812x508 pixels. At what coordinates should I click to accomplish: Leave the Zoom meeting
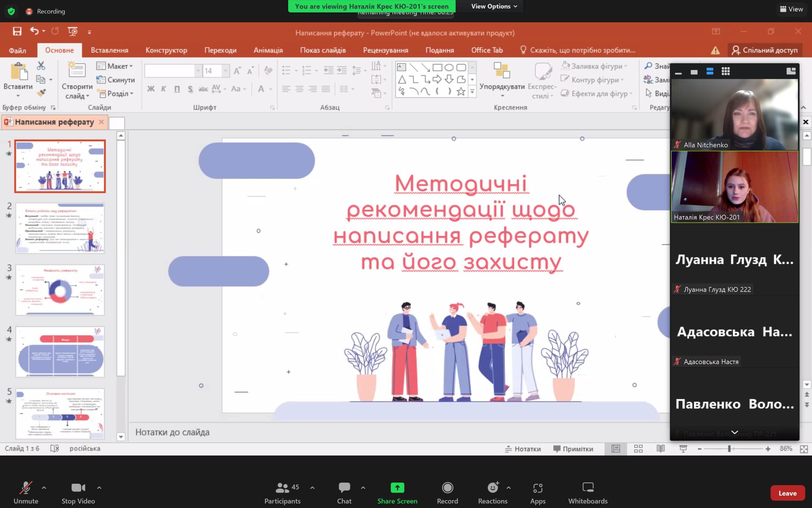click(x=787, y=493)
